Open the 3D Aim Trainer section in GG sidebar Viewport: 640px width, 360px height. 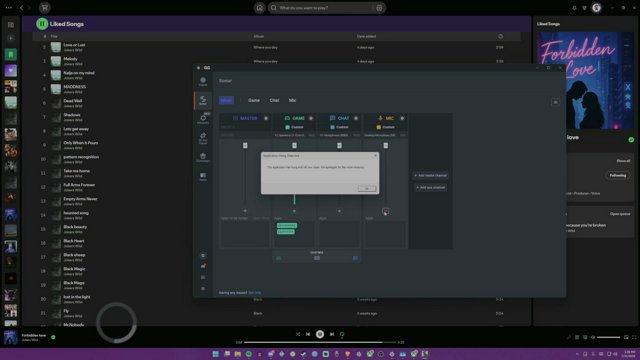click(203, 138)
